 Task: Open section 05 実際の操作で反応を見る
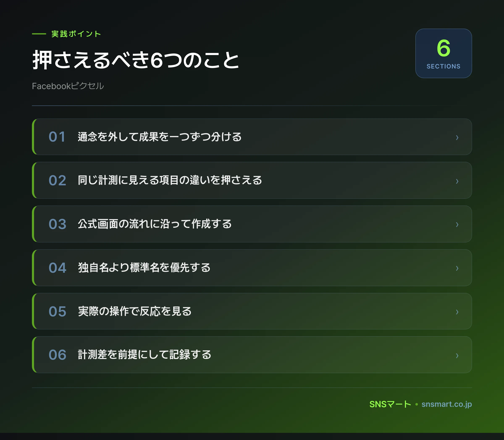coord(252,311)
